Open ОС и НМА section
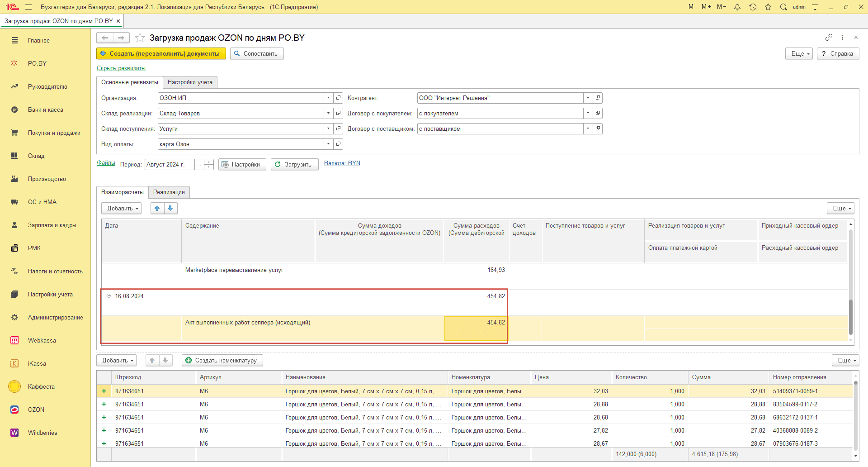 42,202
